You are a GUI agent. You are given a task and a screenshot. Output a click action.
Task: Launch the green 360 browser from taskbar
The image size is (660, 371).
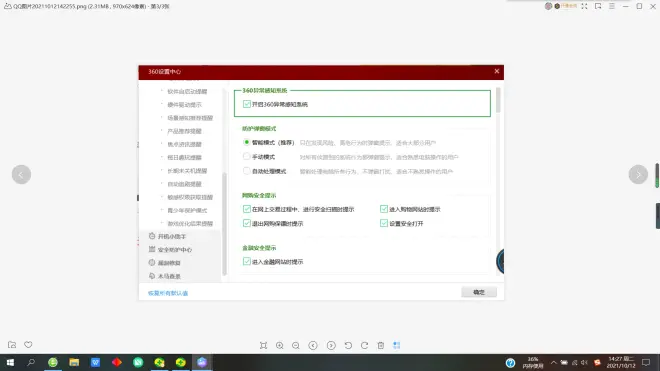click(53, 363)
